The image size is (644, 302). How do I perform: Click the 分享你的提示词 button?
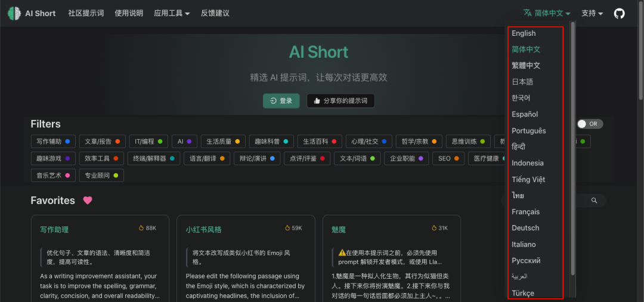pos(340,101)
